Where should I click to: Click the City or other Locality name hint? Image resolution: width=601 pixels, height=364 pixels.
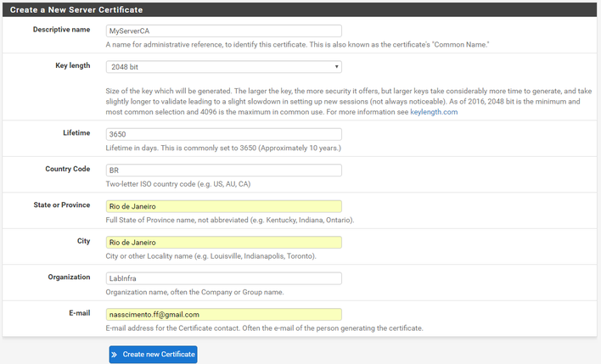coord(211,256)
